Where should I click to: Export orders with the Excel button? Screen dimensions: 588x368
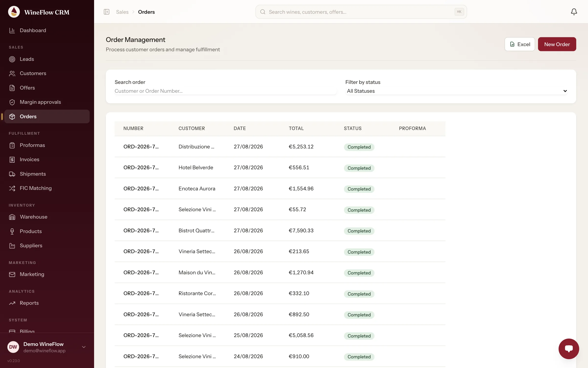point(520,44)
